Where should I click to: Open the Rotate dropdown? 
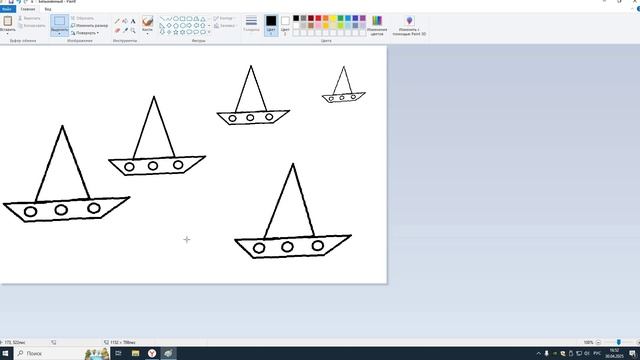[x=85, y=33]
